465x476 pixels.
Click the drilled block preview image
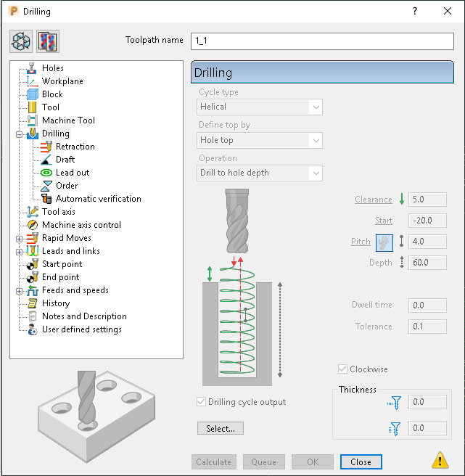point(96,416)
